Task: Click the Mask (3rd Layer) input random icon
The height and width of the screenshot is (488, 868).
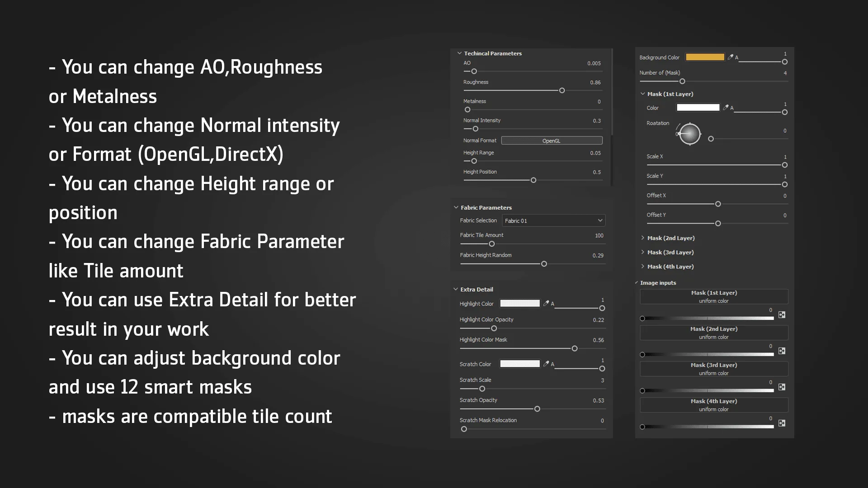Action: [x=782, y=387]
